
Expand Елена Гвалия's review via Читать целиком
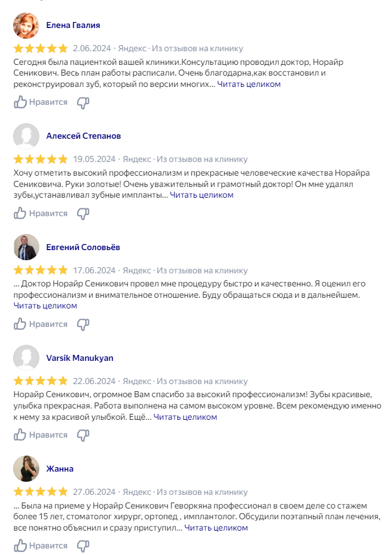tap(248, 84)
